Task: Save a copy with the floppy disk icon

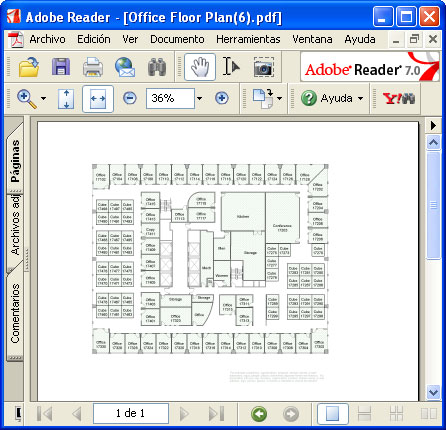Action: click(61, 67)
